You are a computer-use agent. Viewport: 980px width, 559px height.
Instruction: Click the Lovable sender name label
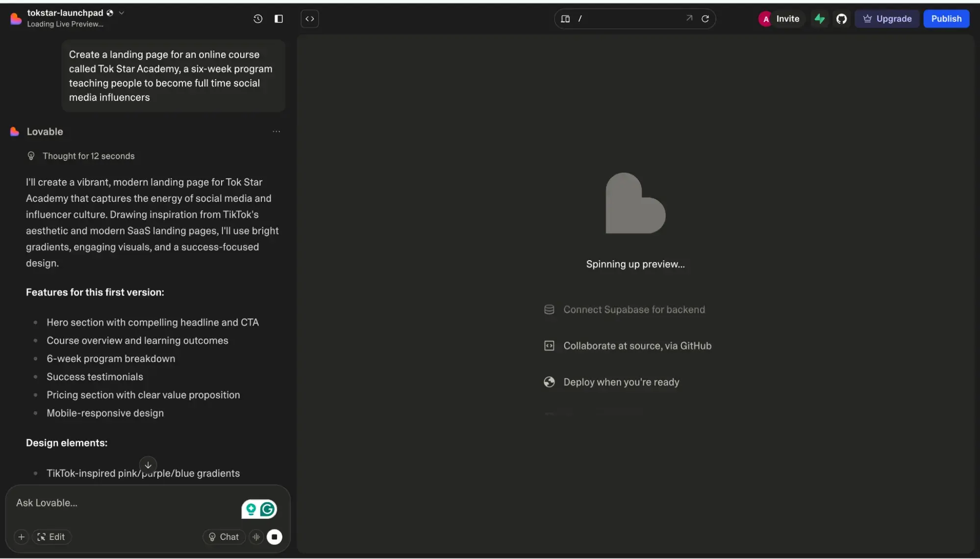coord(45,131)
